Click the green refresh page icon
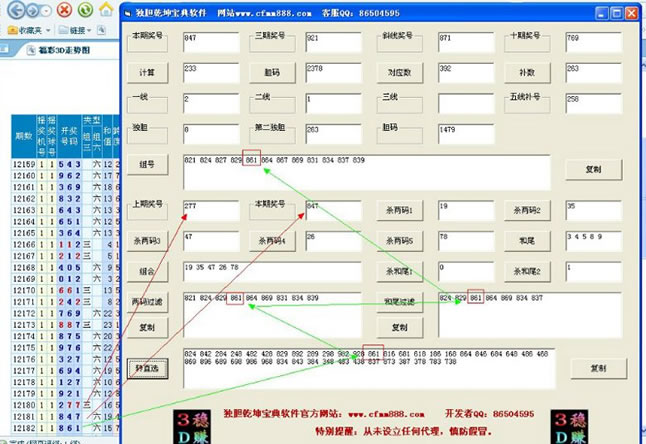This screenshot has height=444, width=646. click(x=85, y=10)
